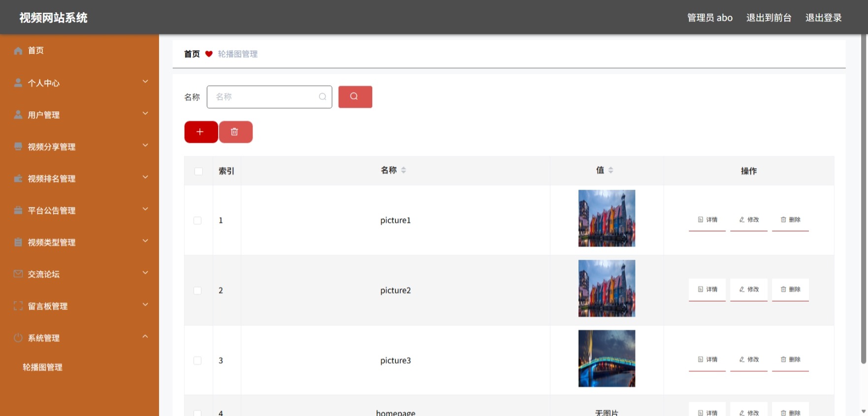Click the icon beside 视频排名管理
This screenshot has height=416, width=868.
pos(18,178)
